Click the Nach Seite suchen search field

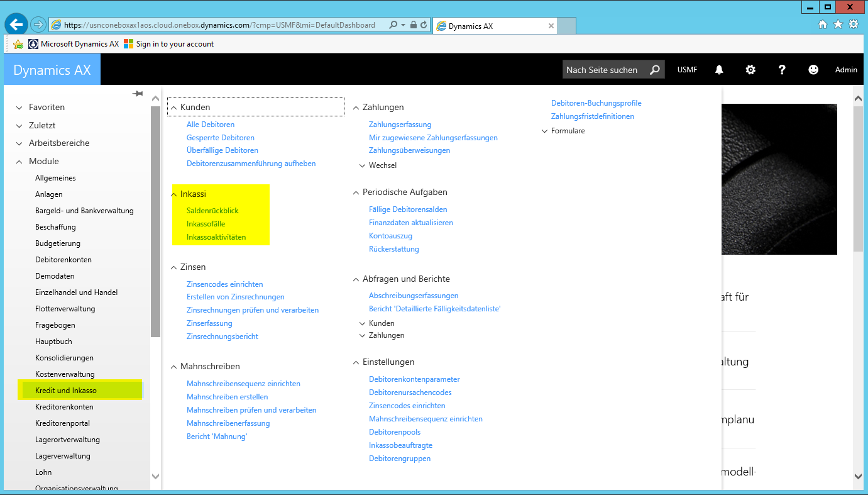point(603,70)
